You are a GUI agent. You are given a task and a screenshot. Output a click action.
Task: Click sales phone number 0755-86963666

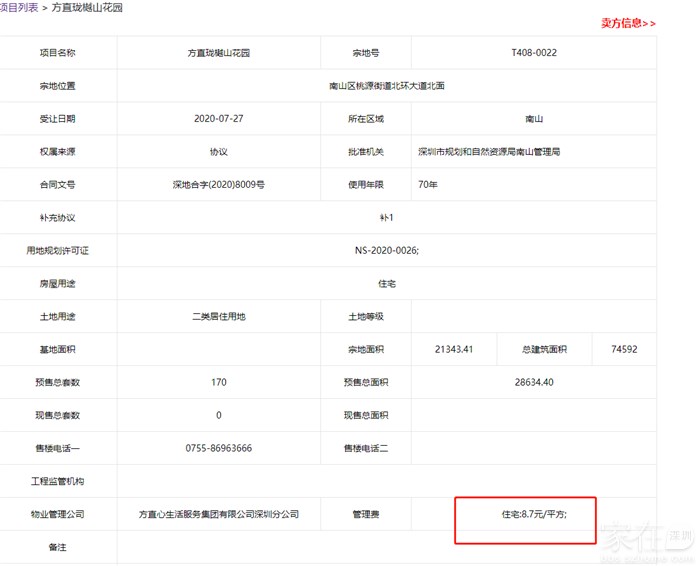tap(219, 449)
